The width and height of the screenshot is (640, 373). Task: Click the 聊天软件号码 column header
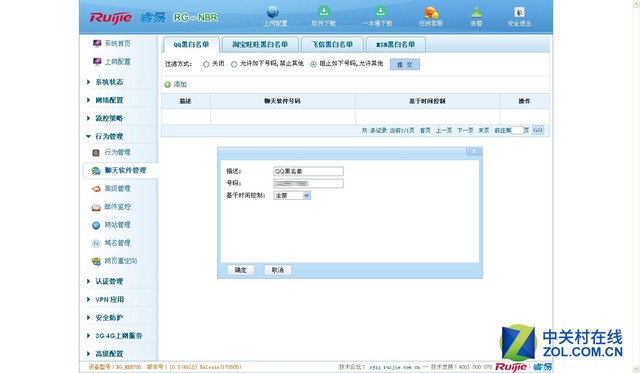coord(282,101)
